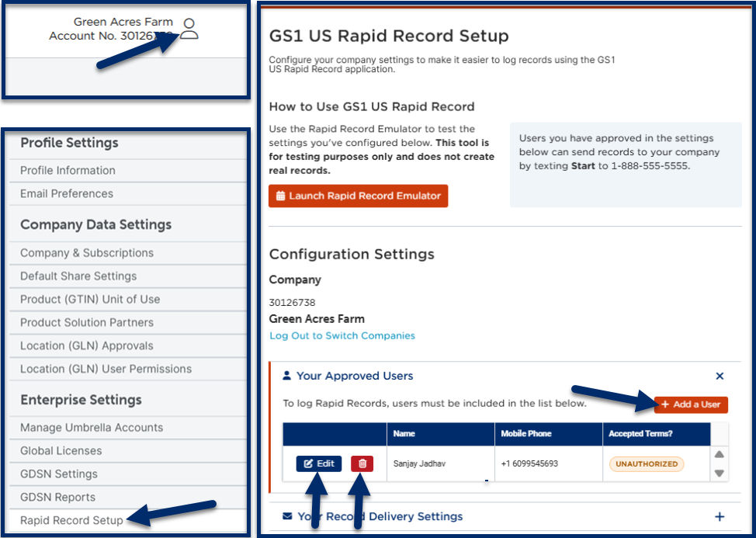The height and width of the screenshot is (538, 756).
Task: Launch the Rapid Record Emulator
Action: [359, 196]
